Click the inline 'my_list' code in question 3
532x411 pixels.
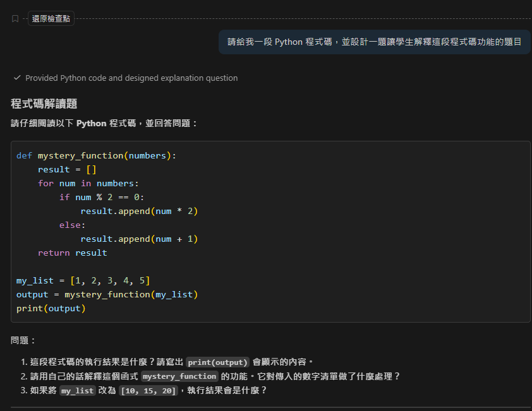(78, 391)
